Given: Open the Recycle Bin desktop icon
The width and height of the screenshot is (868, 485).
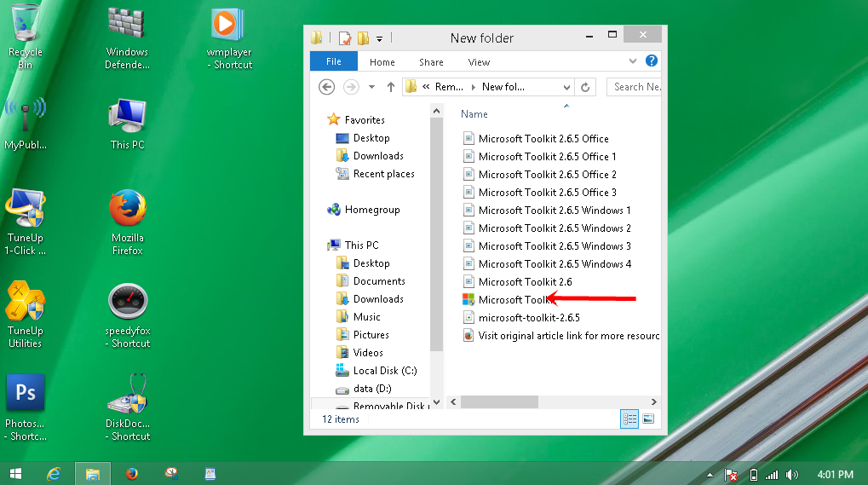Looking at the screenshot, I should point(25,37).
